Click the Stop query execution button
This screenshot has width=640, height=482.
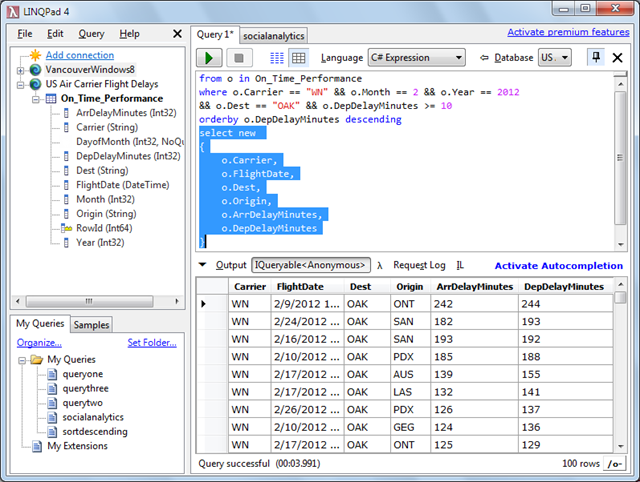(x=239, y=58)
